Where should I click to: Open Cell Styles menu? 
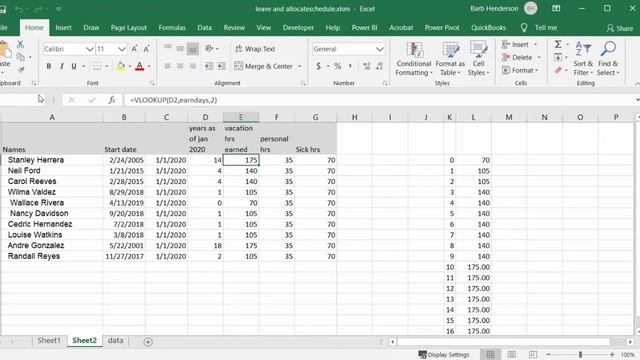pos(478,59)
